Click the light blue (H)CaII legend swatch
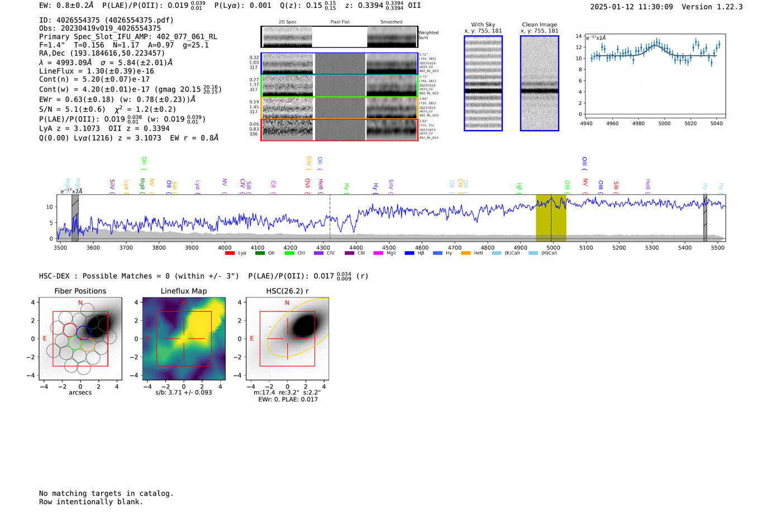 coord(533,253)
